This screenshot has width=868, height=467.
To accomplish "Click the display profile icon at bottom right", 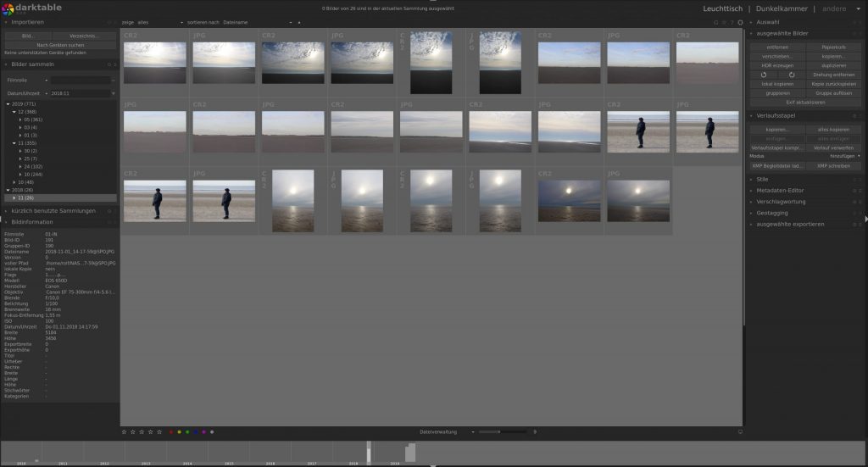I will pyautogui.click(x=740, y=431).
